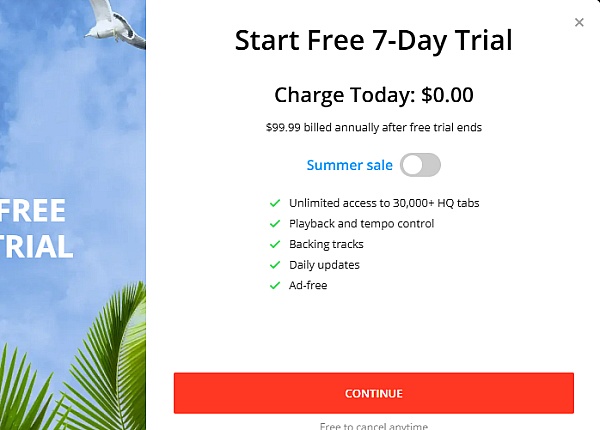Click checkmark beside Daily updates
Viewport: 600px width, 430px height.
coord(274,265)
